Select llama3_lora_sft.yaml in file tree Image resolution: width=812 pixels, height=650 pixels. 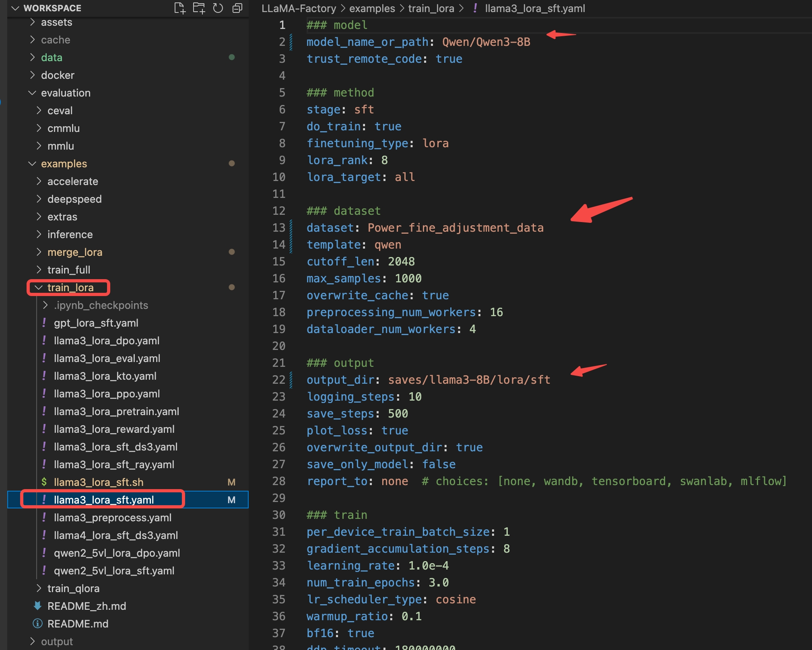coord(104,500)
